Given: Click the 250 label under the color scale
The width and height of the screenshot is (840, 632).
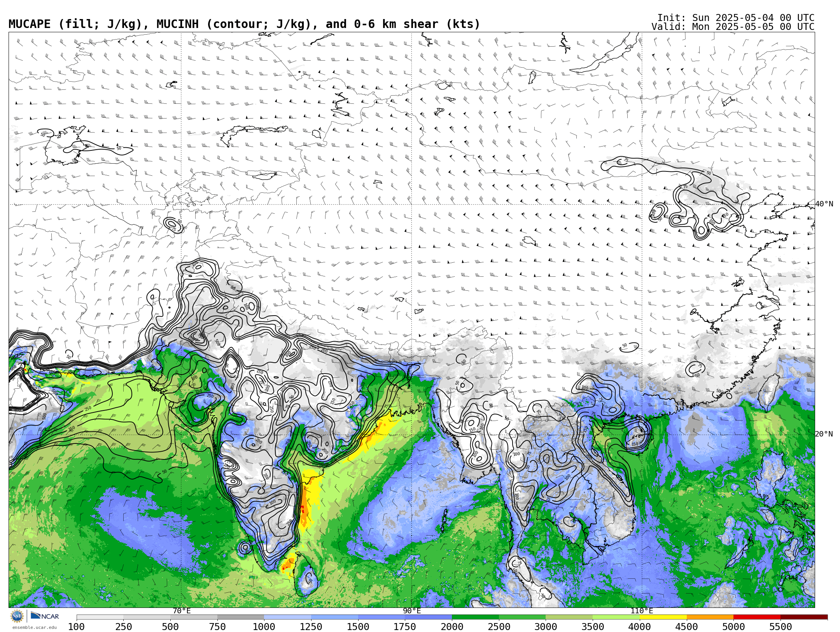Looking at the screenshot, I should (x=124, y=627).
